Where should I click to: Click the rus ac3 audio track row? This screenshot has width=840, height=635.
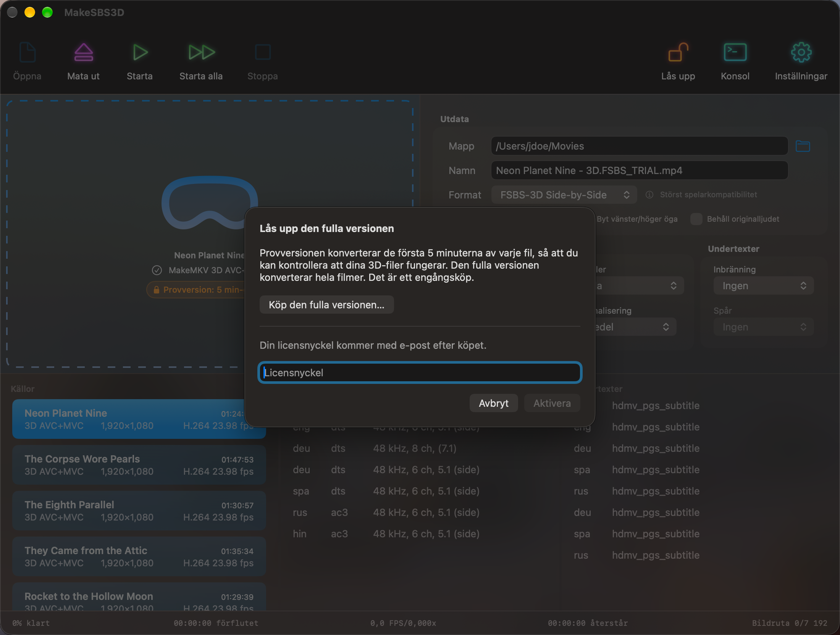tap(420, 513)
